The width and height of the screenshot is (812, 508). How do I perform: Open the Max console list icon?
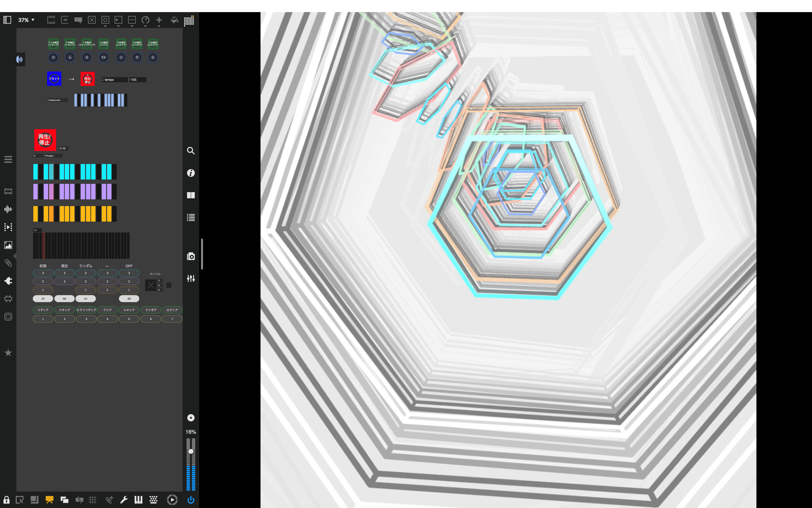(191, 217)
